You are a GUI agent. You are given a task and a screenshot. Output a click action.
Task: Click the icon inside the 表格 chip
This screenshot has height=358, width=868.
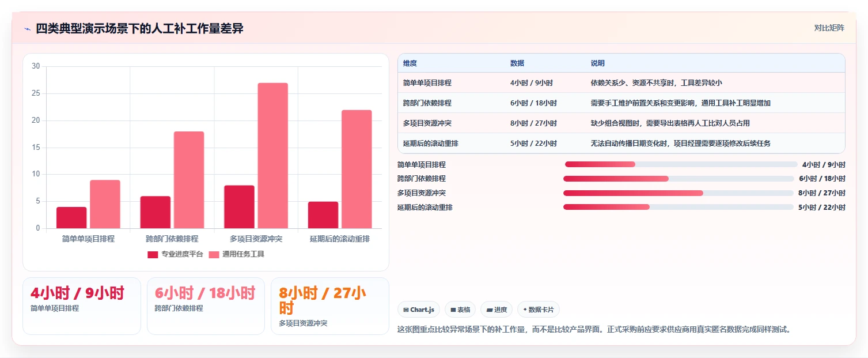[x=453, y=310]
